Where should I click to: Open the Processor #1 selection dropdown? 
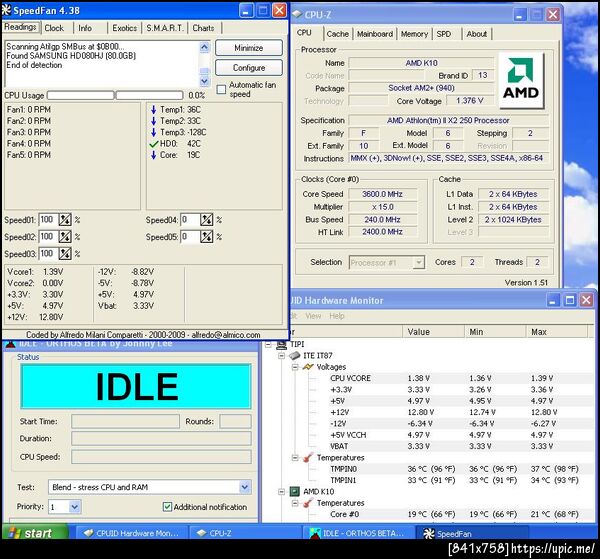pyautogui.click(x=419, y=262)
